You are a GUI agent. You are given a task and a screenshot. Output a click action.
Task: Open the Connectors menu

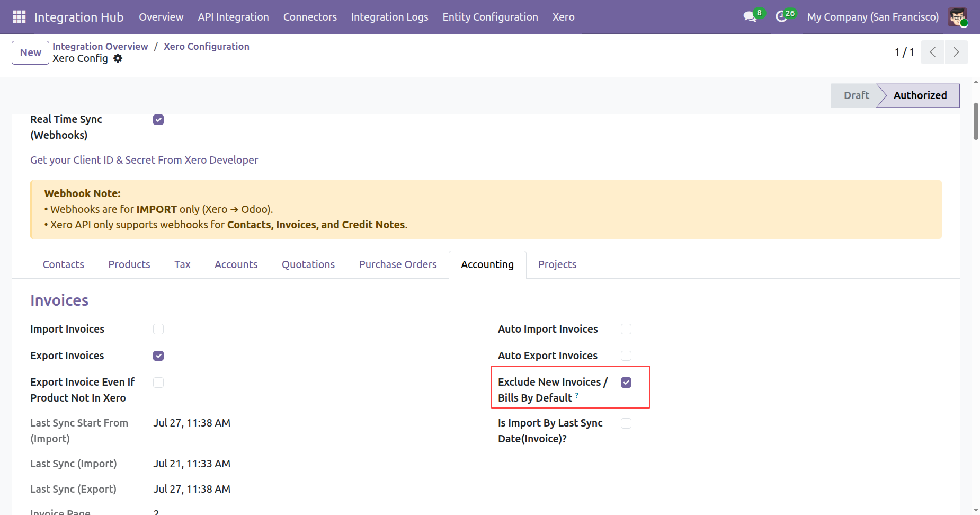(310, 17)
